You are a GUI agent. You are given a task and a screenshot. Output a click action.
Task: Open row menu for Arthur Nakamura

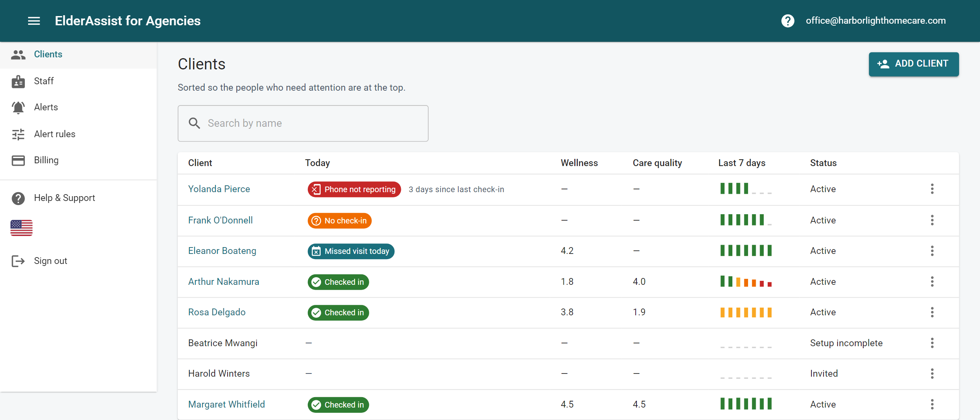tap(932, 282)
